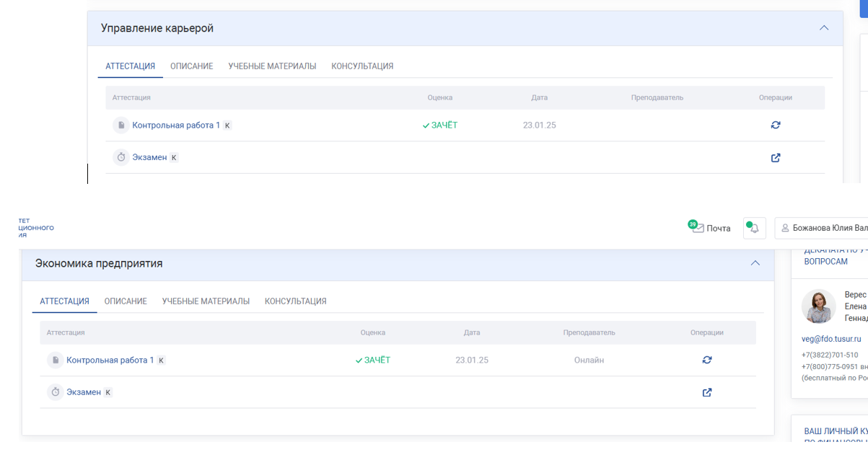
Task: Click refresh icon for Управление карьерой Контрольная работа 1
Action: tap(776, 125)
